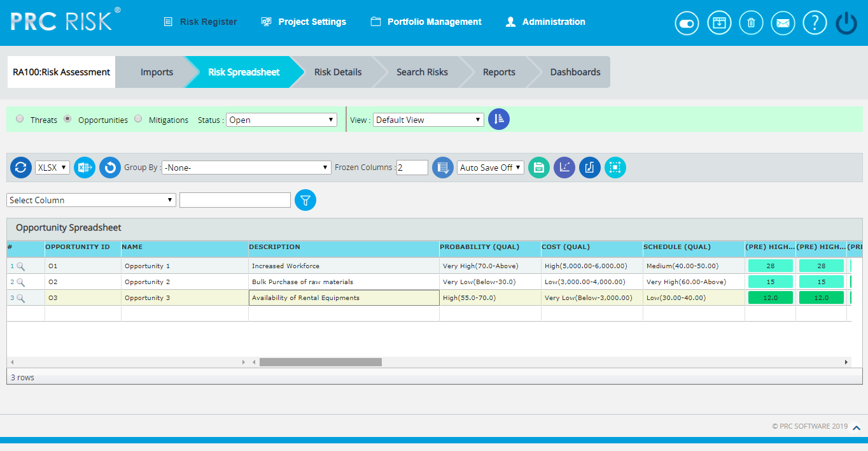
Task: Click the PRC RISK logo
Action: tap(65, 20)
